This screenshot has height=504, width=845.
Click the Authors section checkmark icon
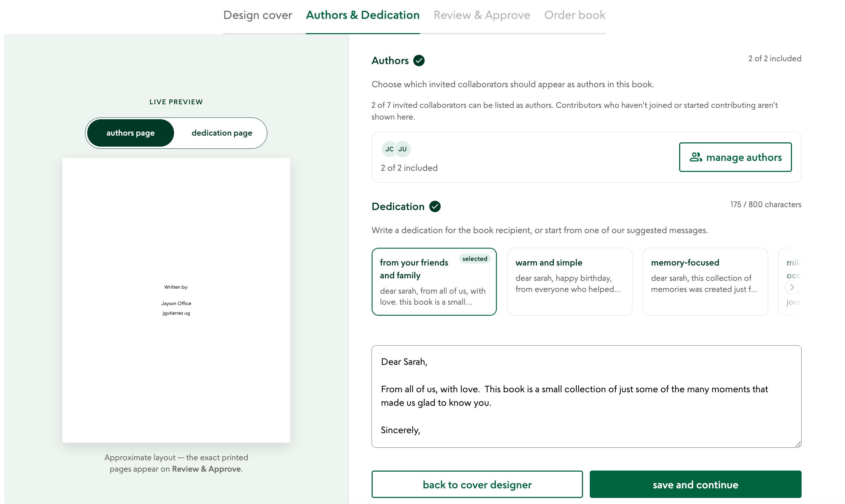click(x=419, y=61)
